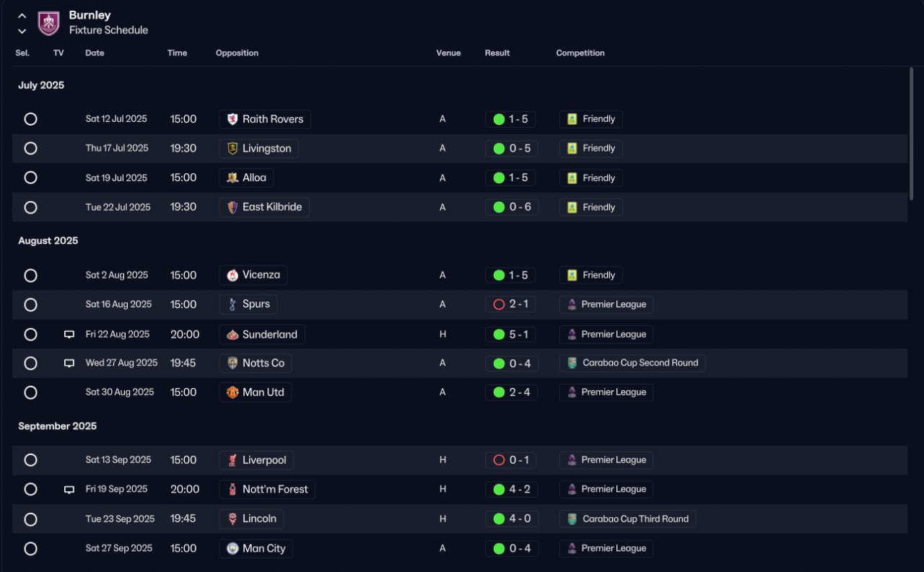The width and height of the screenshot is (924, 572).
Task: Open the Nott'm Forest team link
Action: tap(267, 489)
